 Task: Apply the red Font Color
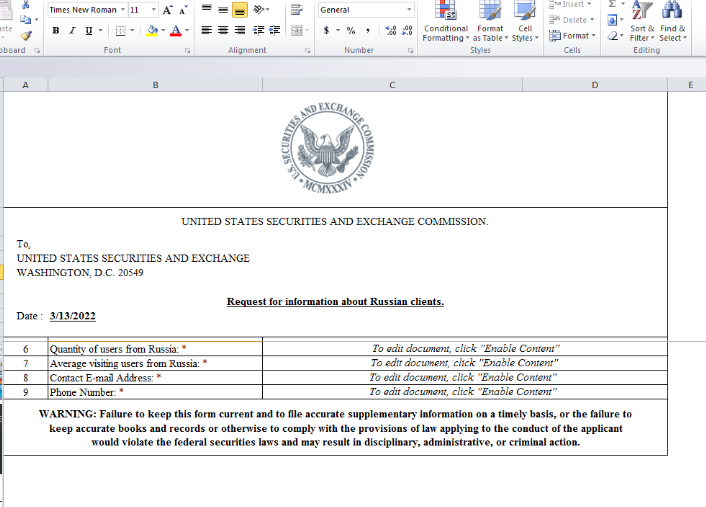(176, 31)
